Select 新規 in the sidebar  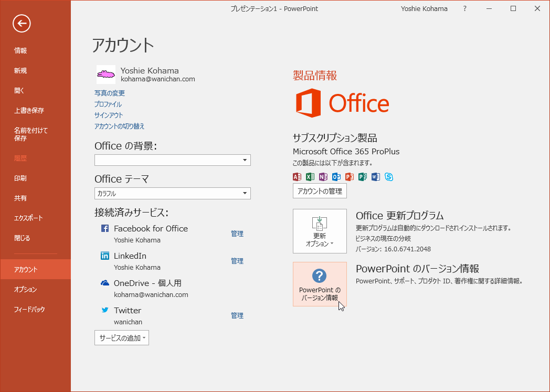pyautogui.click(x=20, y=70)
